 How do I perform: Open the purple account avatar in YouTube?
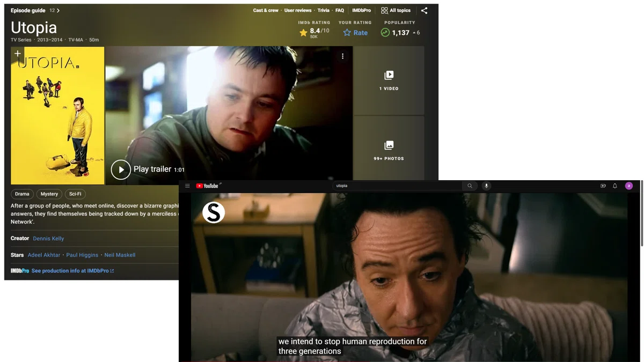tap(629, 186)
